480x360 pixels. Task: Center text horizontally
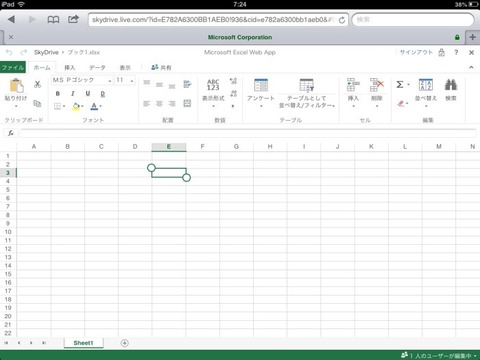159,104
